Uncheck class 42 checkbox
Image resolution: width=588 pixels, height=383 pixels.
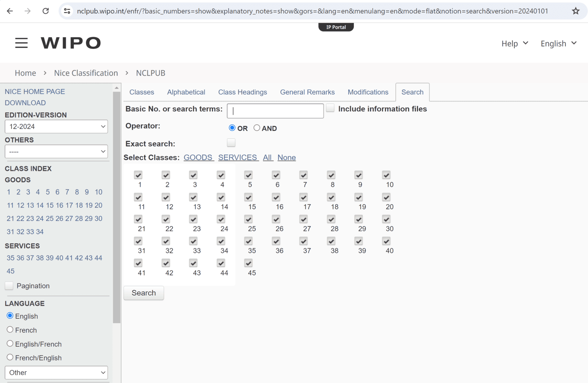coord(166,263)
